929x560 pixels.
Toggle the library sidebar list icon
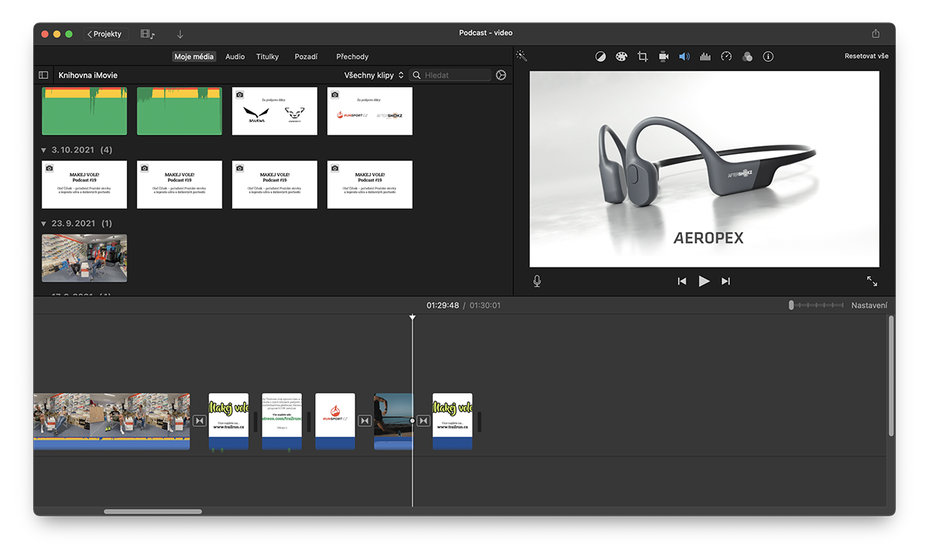click(x=43, y=75)
